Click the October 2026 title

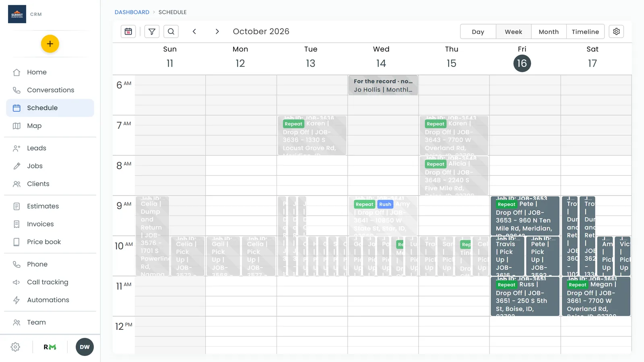pos(261,31)
